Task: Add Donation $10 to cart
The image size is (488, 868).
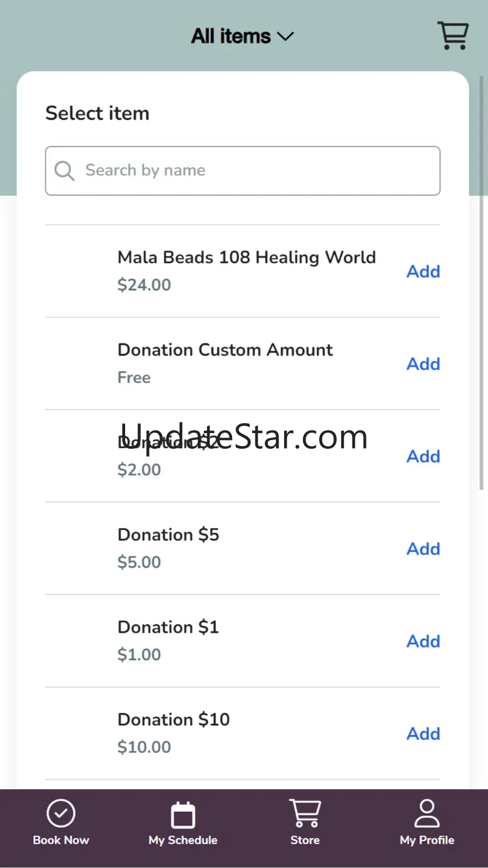Action: (x=424, y=733)
